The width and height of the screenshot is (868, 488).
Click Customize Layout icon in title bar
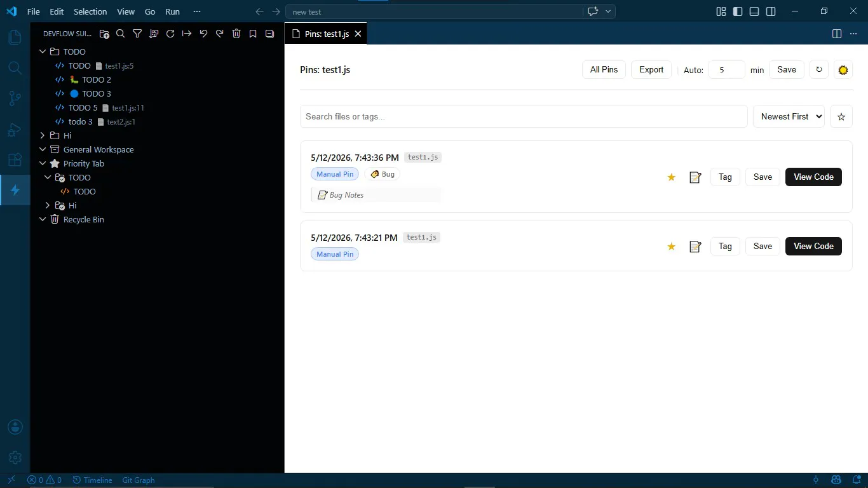721,11
